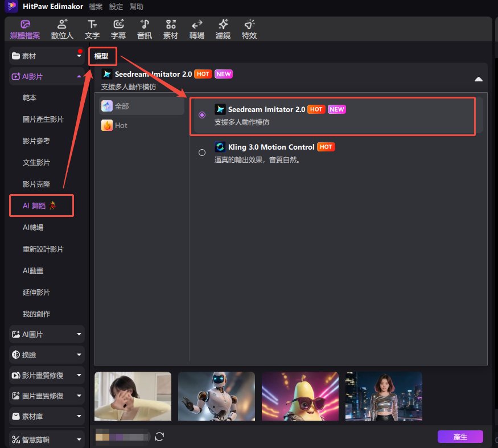Open the 檔案 file menu

[96, 7]
